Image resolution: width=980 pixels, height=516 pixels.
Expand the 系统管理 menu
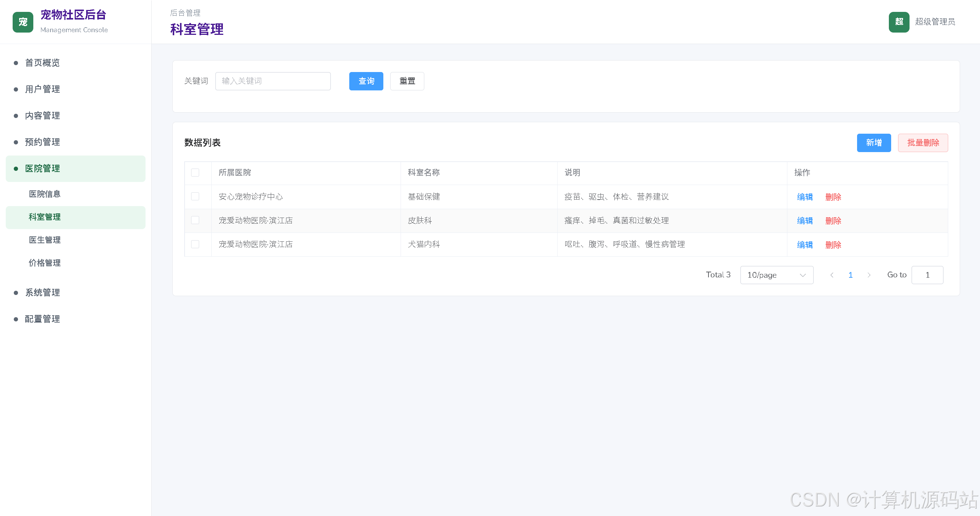coord(75,293)
